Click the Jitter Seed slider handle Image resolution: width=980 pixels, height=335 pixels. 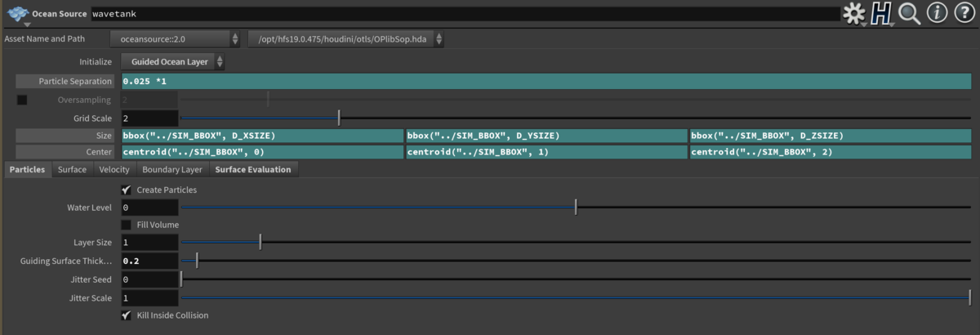pyautogui.click(x=181, y=279)
